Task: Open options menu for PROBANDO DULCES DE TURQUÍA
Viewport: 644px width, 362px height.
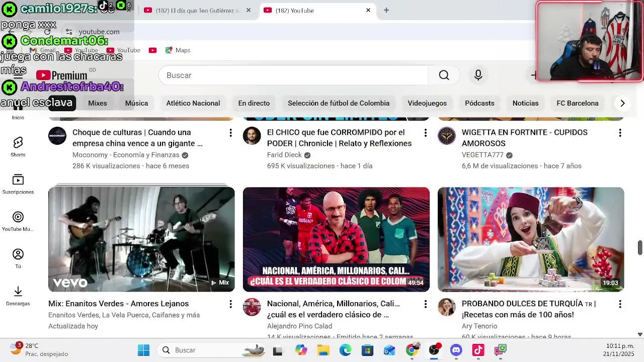Action: point(620,304)
